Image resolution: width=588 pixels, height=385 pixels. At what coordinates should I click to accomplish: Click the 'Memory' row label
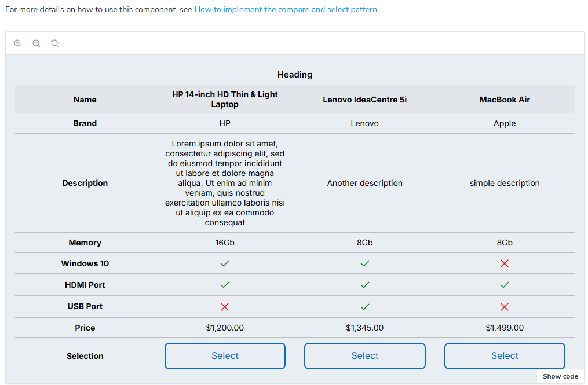pyautogui.click(x=85, y=243)
